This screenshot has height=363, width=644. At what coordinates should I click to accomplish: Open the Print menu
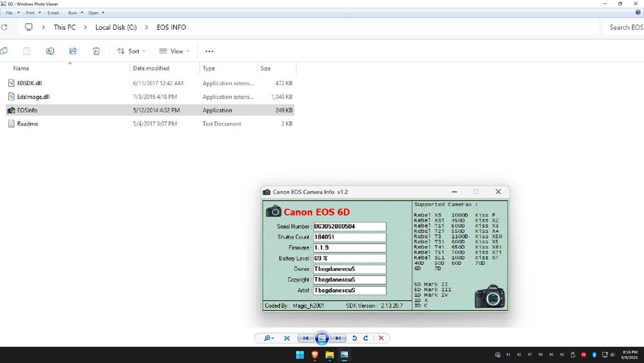coord(30,13)
